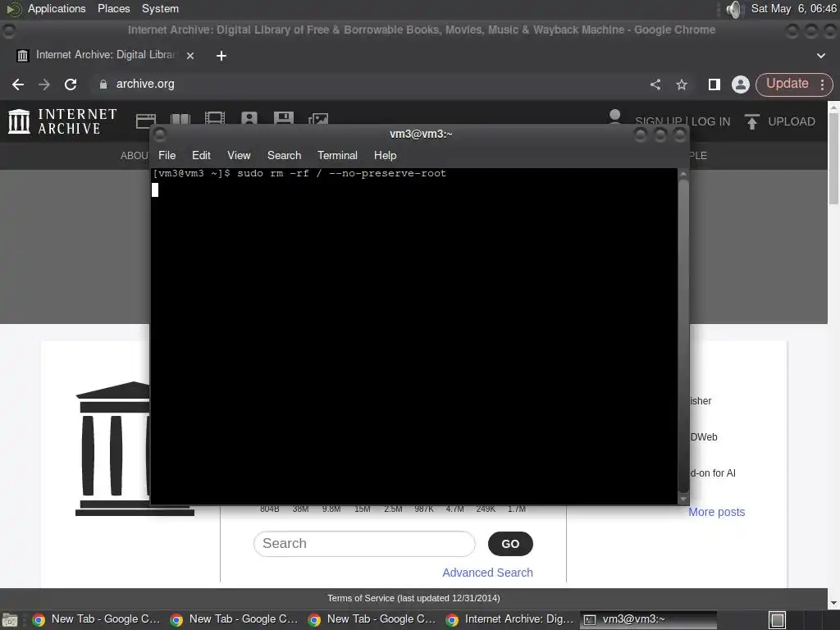Click the browser page vertical scrollbar
Screen dimensions: 840x630
click(x=834, y=158)
